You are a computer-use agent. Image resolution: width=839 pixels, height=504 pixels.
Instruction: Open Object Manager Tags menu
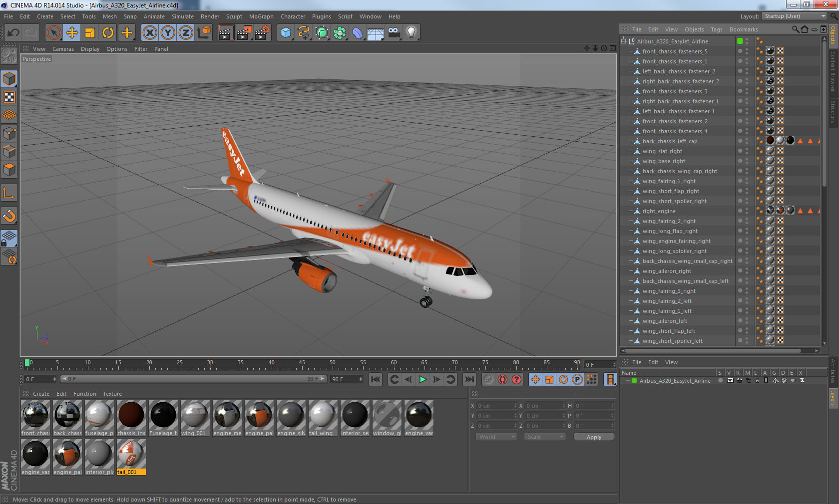click(x=717, y=29)
